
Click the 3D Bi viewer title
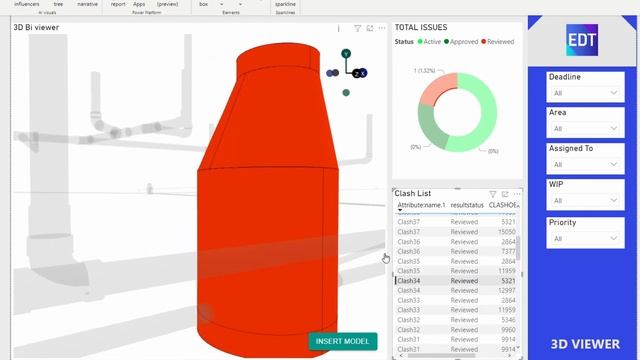[36, 27]
